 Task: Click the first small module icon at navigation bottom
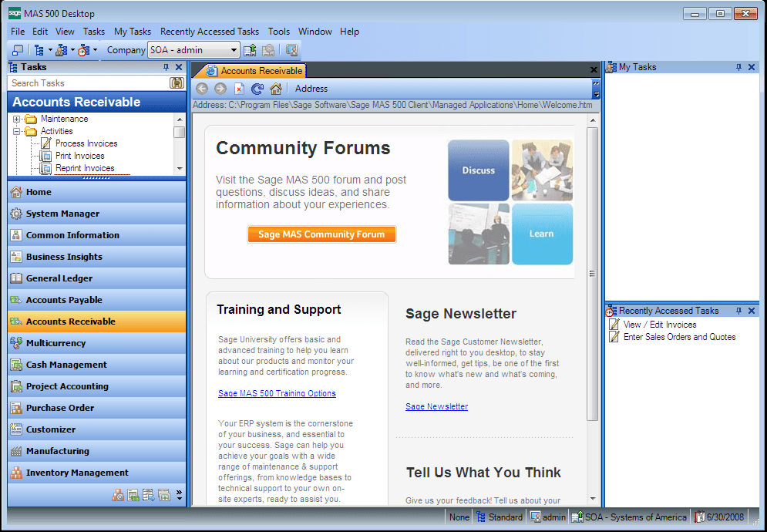point(118,495)
